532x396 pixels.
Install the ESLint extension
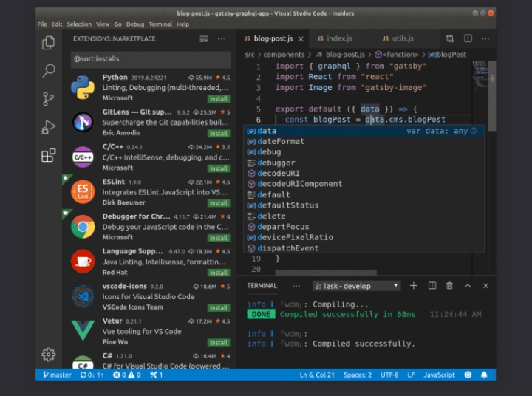pos(219,203)
